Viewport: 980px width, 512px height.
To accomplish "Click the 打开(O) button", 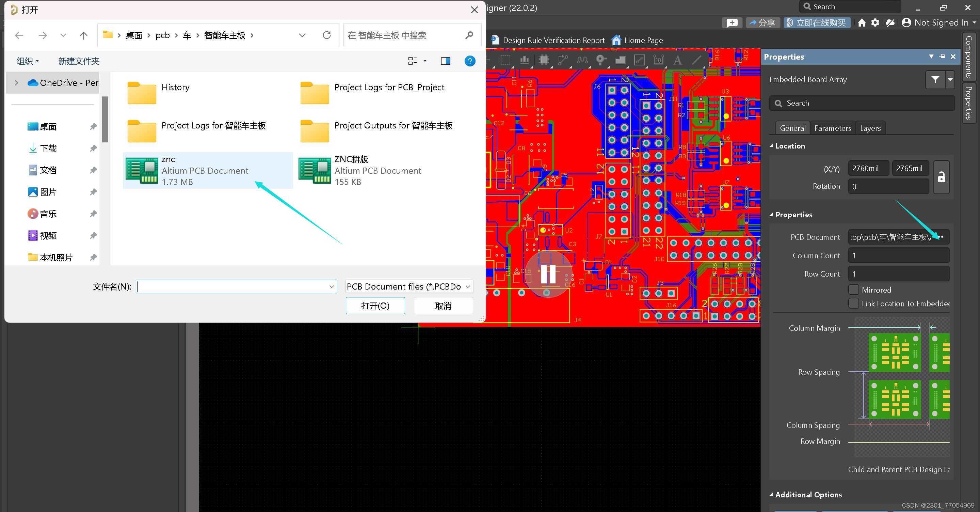I will pyautogui.click(x=375, y=306).
